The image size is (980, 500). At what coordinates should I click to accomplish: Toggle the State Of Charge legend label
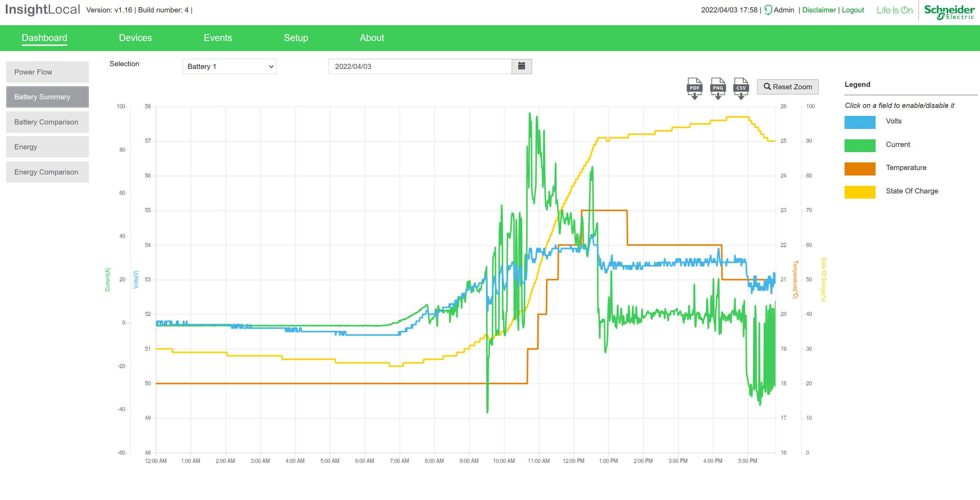pos(911,191)
